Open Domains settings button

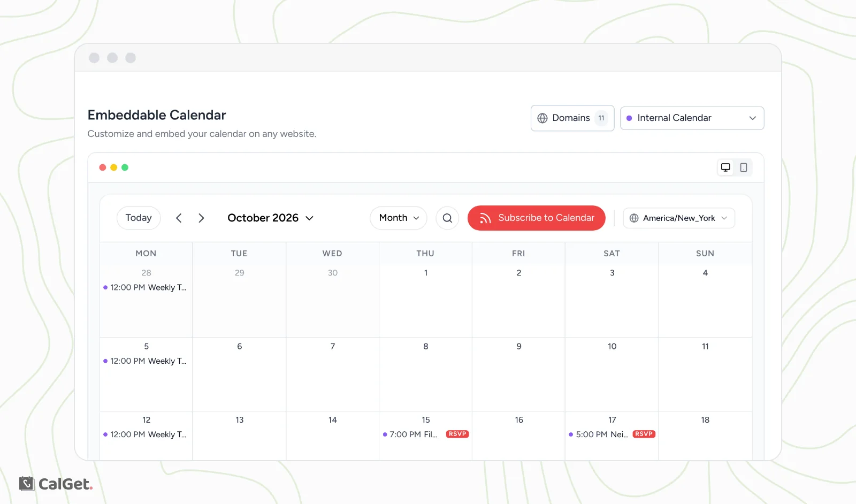coord(572,118)
